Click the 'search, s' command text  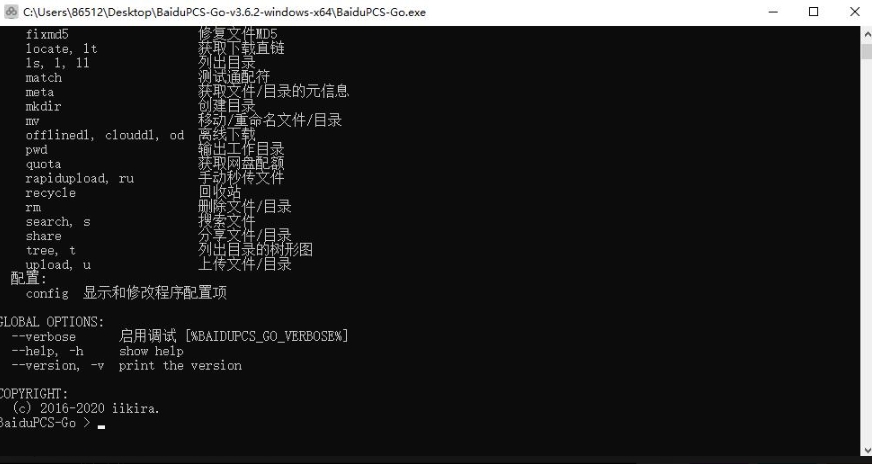click(58, 222)
